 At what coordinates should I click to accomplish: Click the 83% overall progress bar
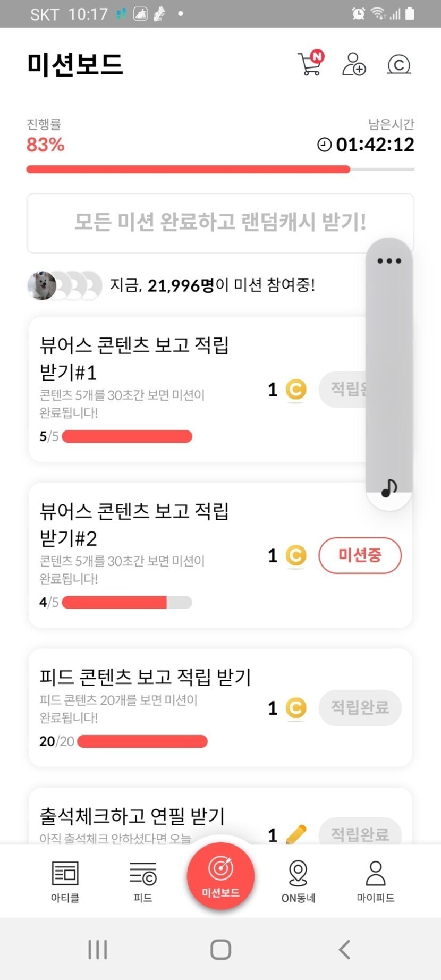pyautogui.click(x=220, y=170)
